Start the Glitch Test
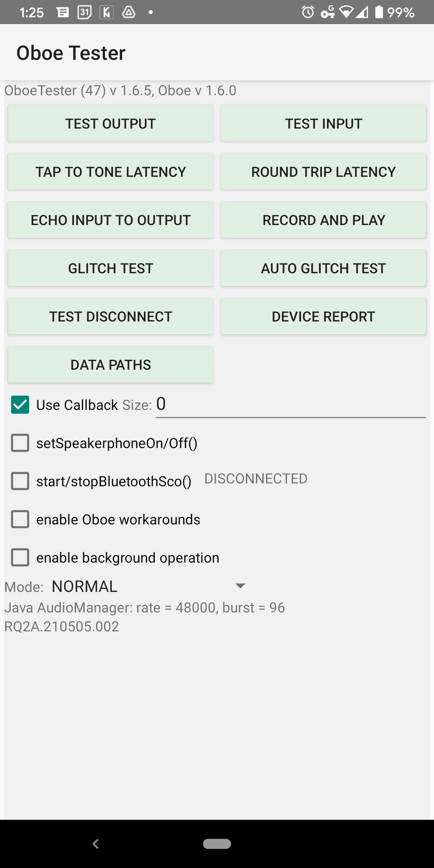Screen dimensions: 434x868 tap(111, 268)
